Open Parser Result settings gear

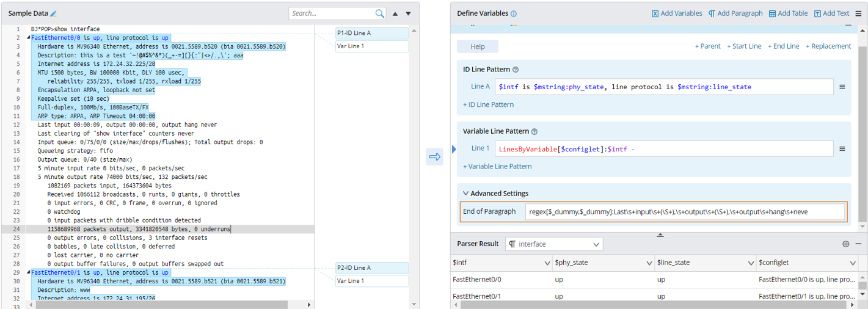[845, 244]
